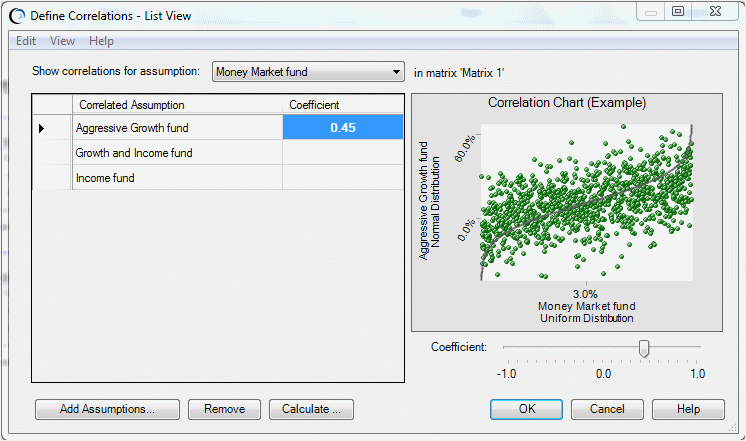Open the Edit menu

point(26,41)
